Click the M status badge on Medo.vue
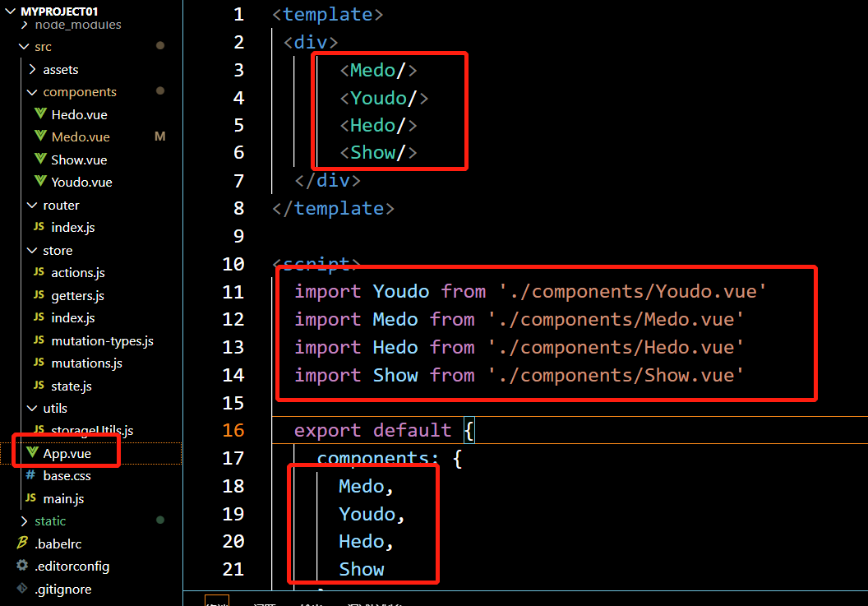Image resolution: width=868 pixels, height=606 pixels. tap(160, 136)
